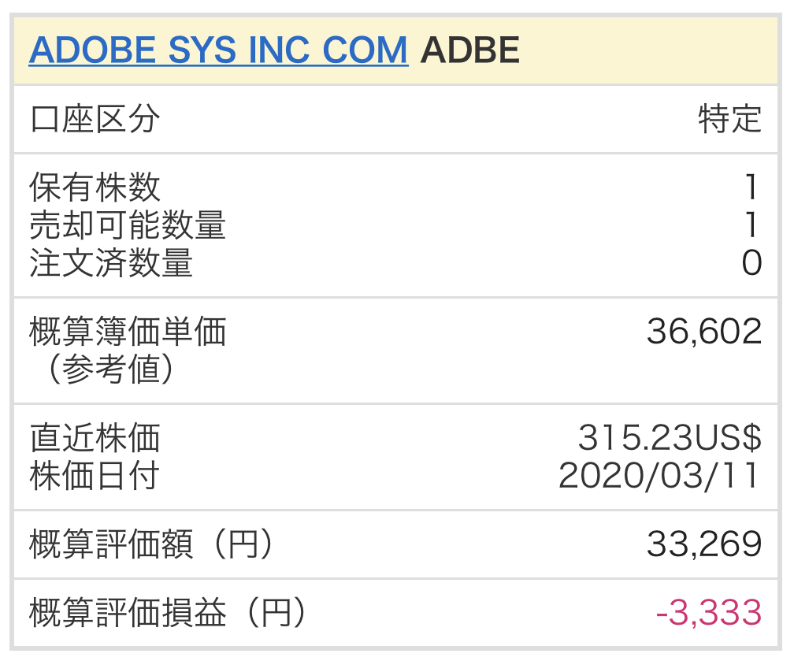Viewport: 794px width, 672px height.
Task: Click the red loss value -3,333
Action: coord(709,612)
